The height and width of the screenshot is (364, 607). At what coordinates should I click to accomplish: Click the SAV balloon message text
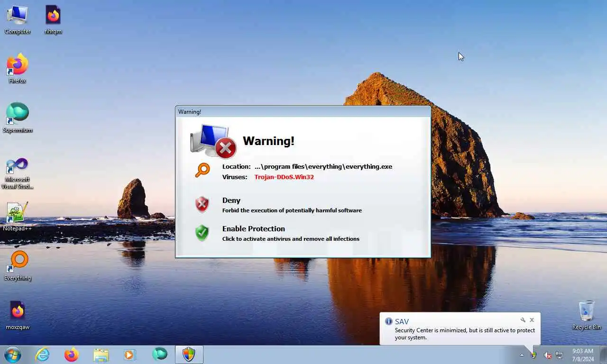[x=465, y=334]
